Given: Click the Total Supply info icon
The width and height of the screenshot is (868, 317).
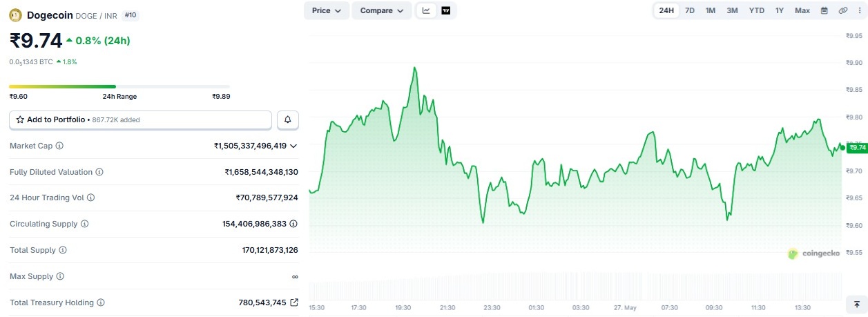Looking at the screenshot, I should (63, 250).
